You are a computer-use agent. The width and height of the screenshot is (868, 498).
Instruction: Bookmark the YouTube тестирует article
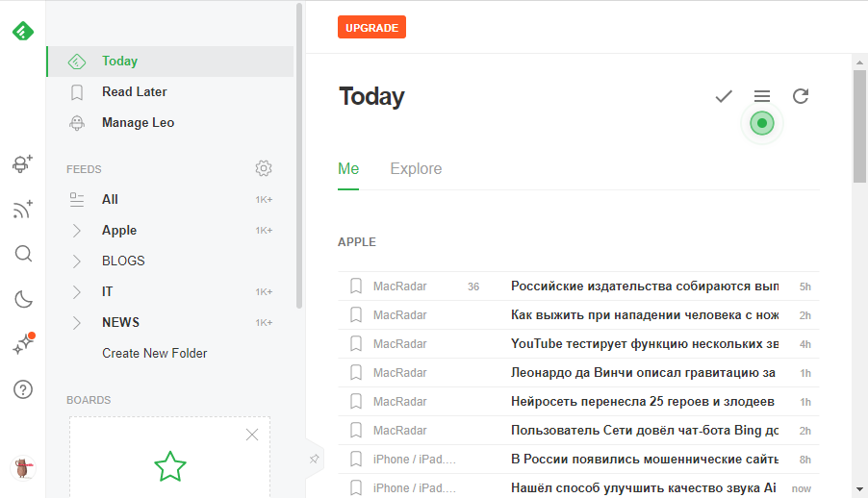(x=356, y=343)
